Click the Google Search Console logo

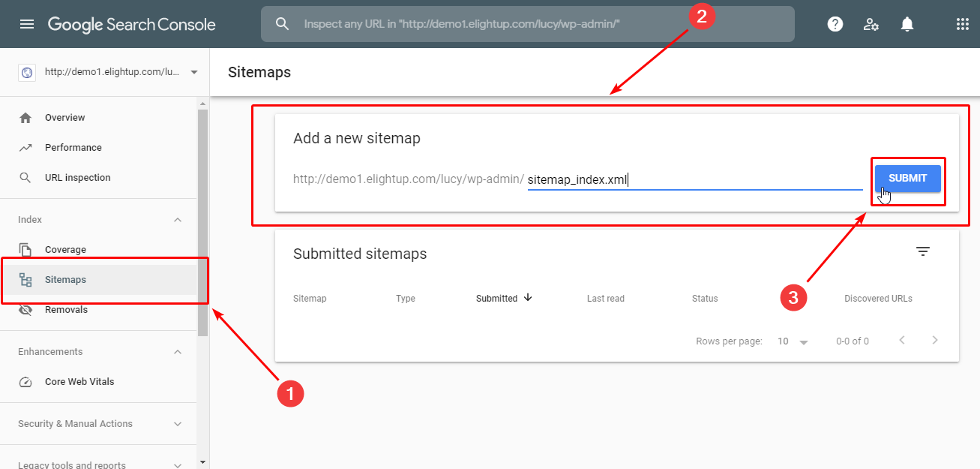[x=132, y=24]
